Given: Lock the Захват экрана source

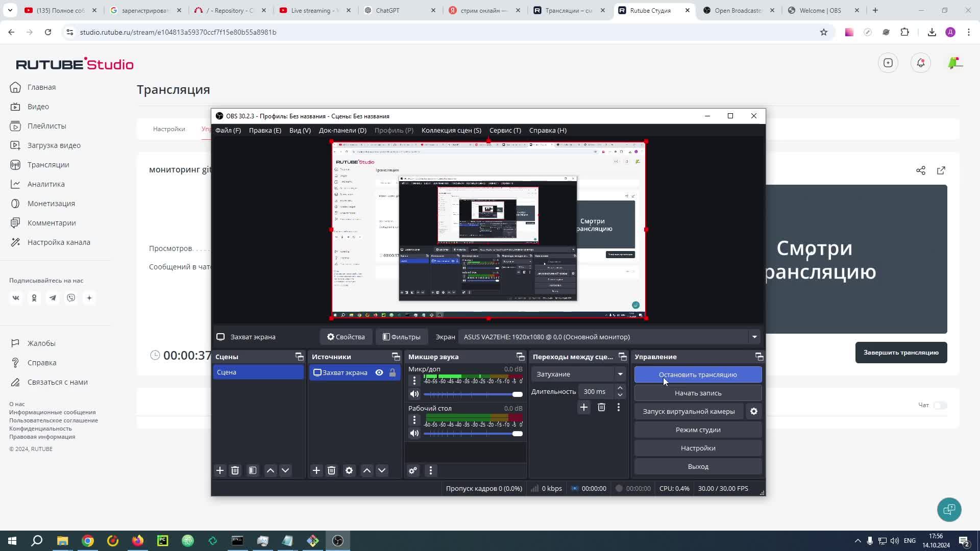Looking at the screenshot, I should pos(393,372).
